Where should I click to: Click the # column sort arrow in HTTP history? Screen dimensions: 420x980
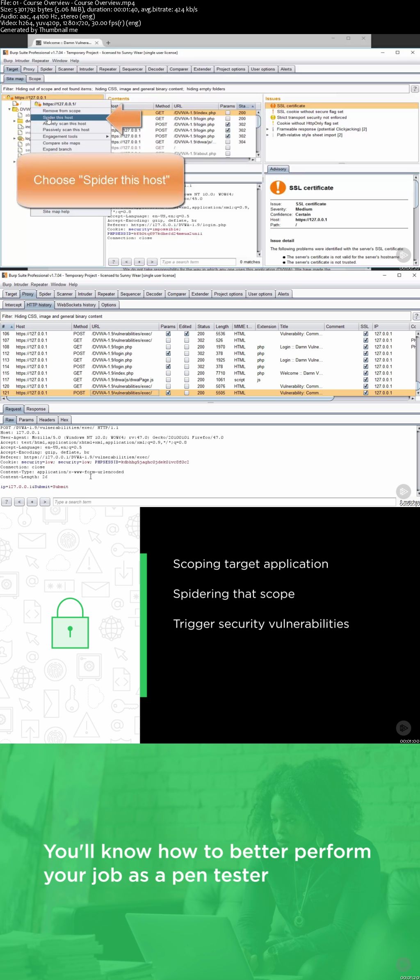tap(11, 327)
